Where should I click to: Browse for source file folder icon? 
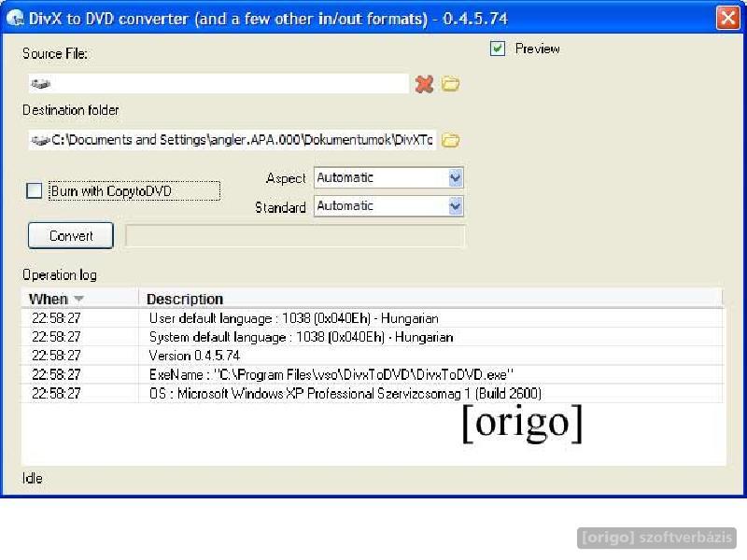pos(450,84)
